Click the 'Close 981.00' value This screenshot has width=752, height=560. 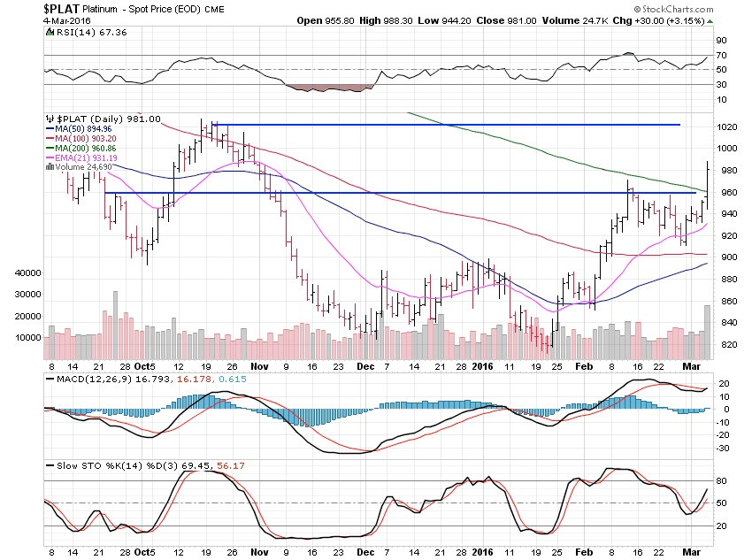pos(506,20)
